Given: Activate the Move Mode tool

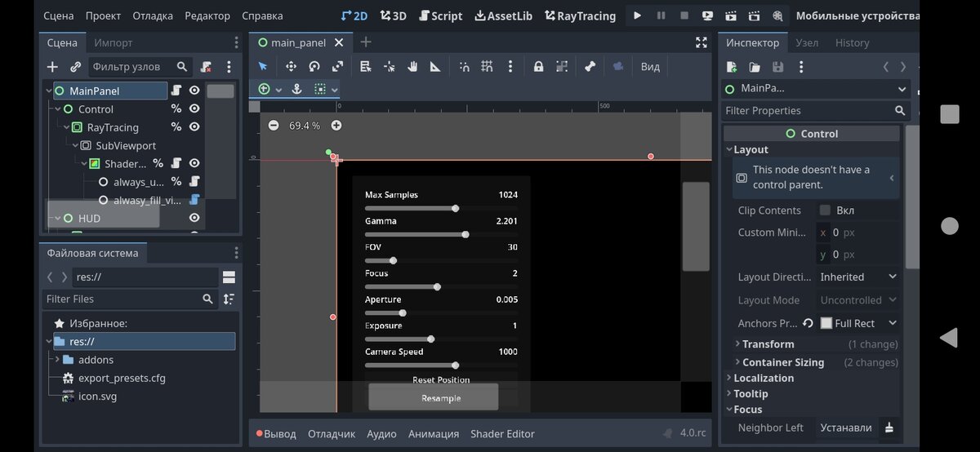Looking at the screenshot, I should [x=291, y=67].
